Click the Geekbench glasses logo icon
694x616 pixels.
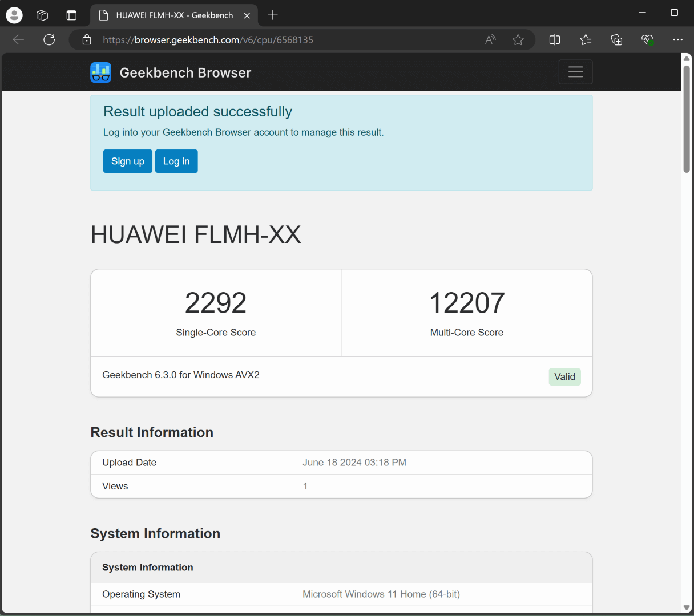tap(101, 72)
